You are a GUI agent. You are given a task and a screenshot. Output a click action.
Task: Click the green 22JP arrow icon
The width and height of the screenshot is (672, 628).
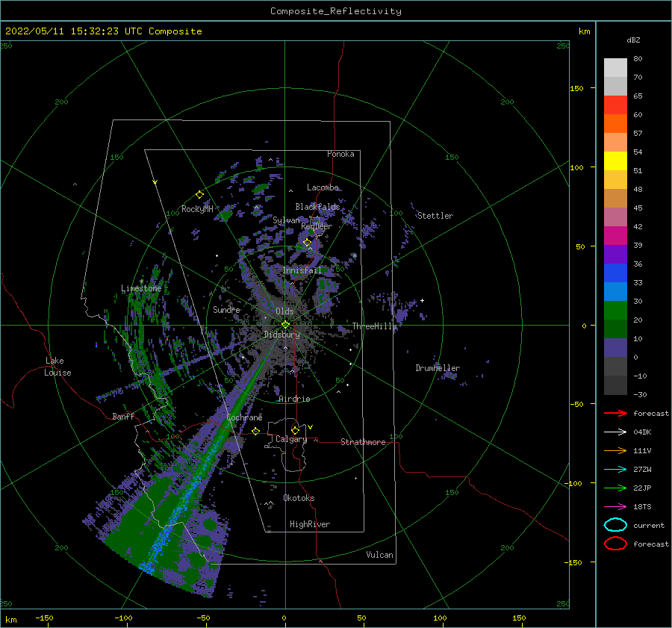(x=615, y=488)
